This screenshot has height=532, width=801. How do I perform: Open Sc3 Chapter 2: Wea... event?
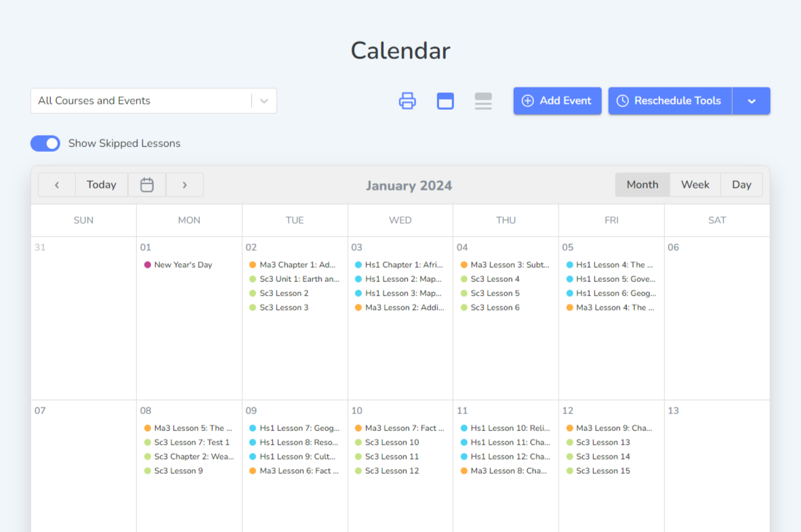(x=189, y=457)
